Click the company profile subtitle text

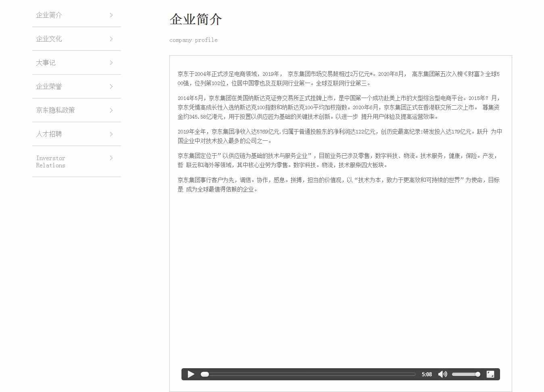[194, 40]
